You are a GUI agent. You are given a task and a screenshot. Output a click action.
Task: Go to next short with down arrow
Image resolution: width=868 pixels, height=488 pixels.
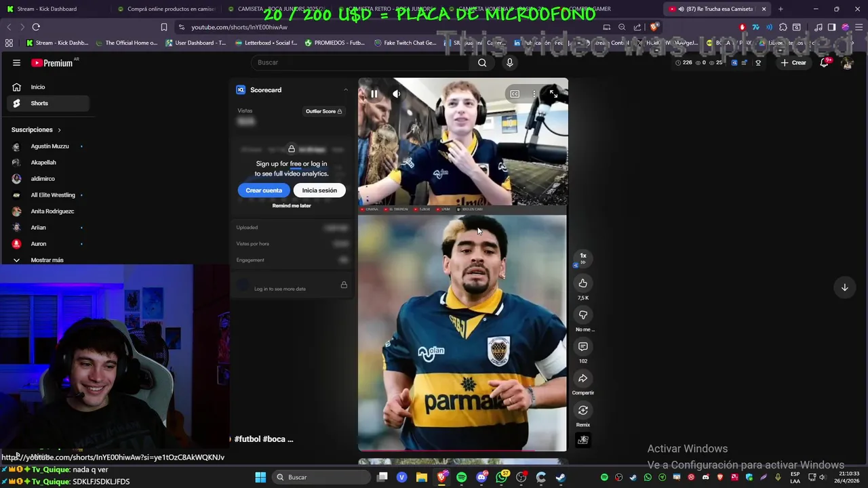[844, 287]
